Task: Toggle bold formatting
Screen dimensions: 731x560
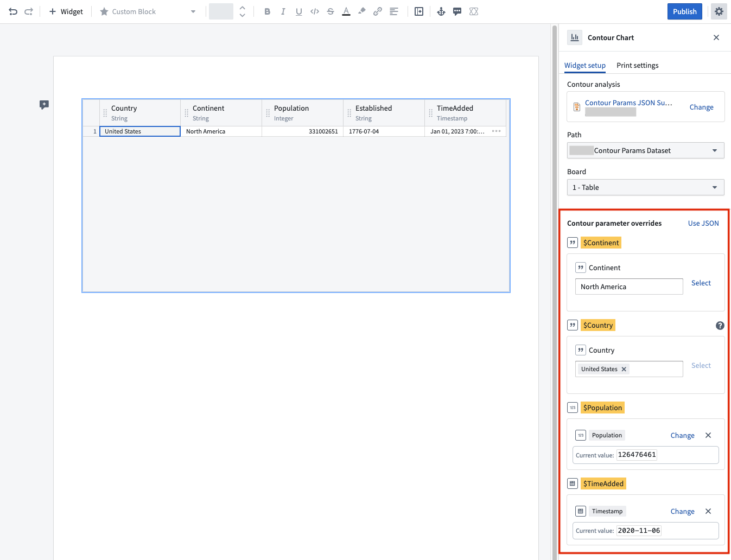Action: coord(267,11)
